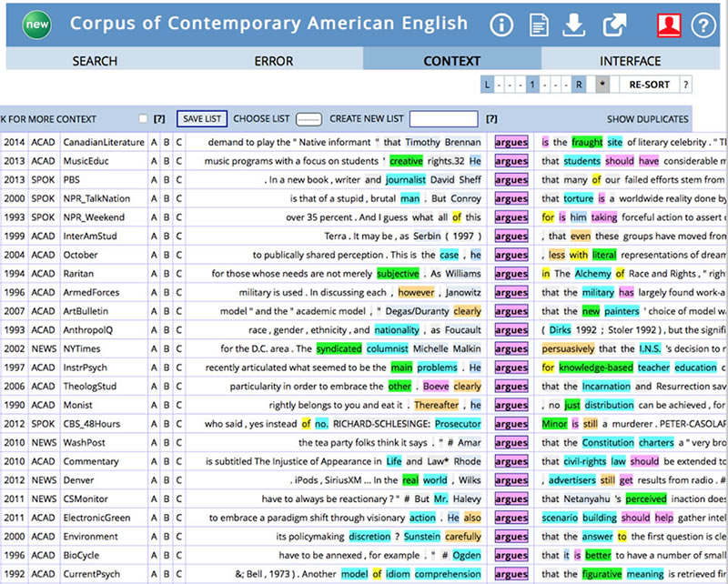Select sort position 1 cell

[x=532, y=85]
